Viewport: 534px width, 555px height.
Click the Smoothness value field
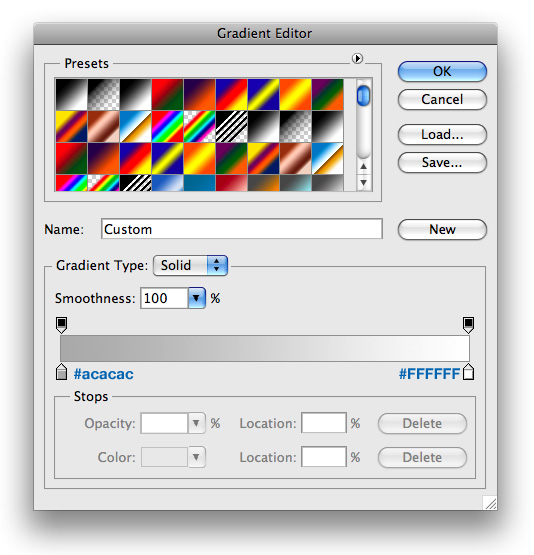point(164,298)
